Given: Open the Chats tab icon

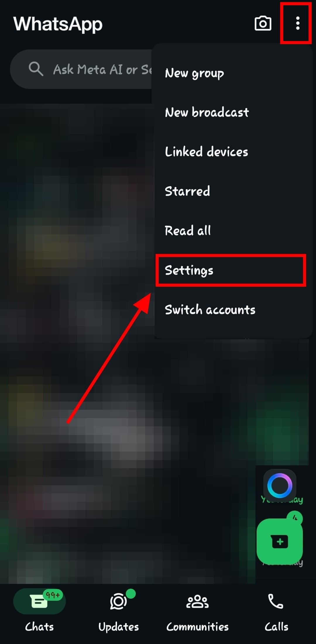Looking at the screenshot, I should tap(39, 602).
